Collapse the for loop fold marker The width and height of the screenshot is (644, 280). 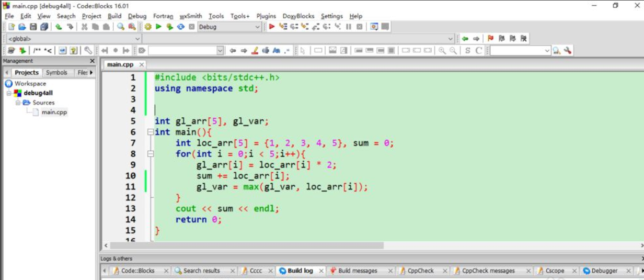coord(151,154)
